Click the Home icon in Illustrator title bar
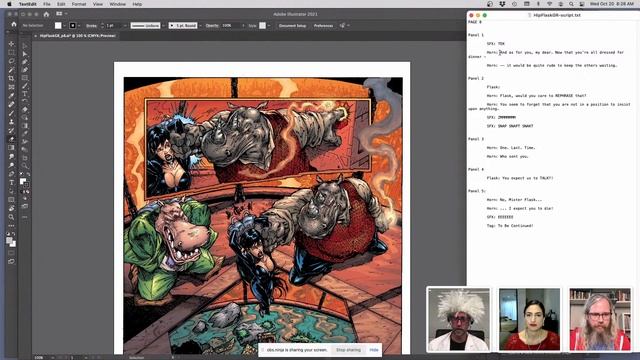Image resolution: width=640 pixels, height=360 pixels. click(x=46, y=14)
